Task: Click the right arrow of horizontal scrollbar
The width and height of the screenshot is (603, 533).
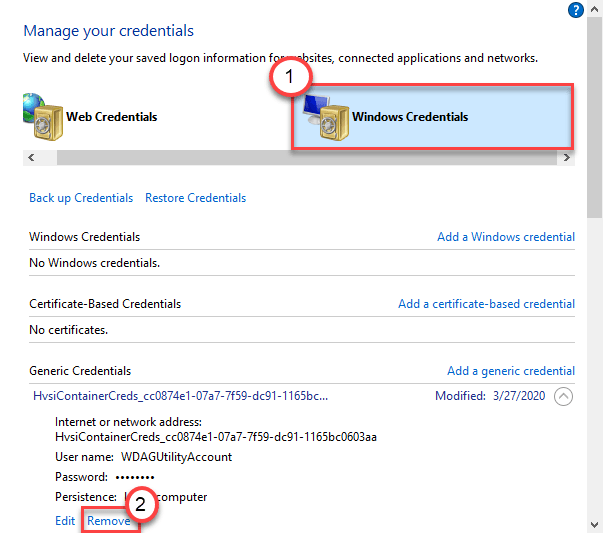Action: tap(566, 157)
